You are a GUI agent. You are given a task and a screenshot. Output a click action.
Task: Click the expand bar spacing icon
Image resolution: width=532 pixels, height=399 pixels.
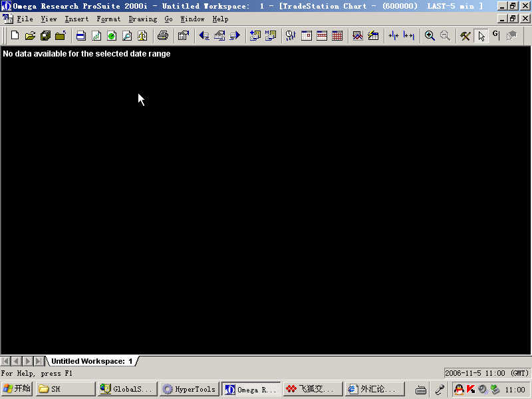coord(409,36)
